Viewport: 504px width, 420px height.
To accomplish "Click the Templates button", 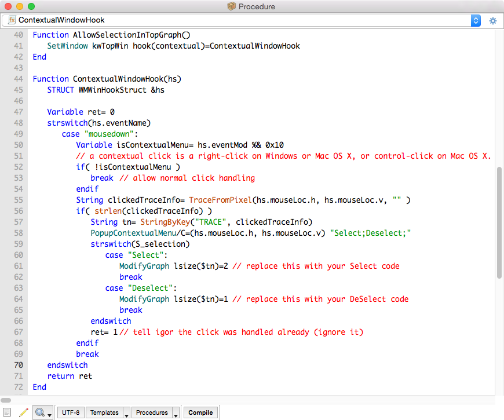I will [104, 412].
